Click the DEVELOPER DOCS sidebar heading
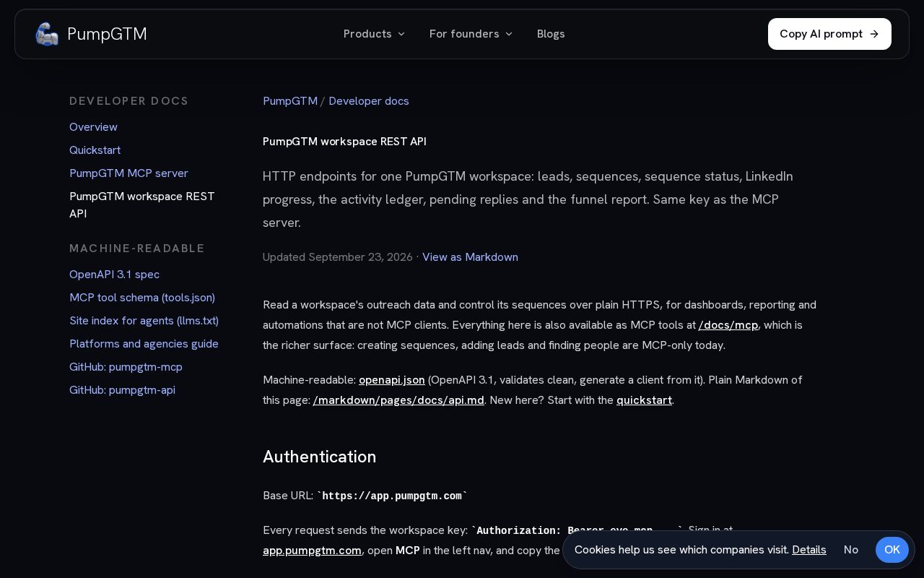The width and height of the screenshot is (924, 578). coord(129,101)
